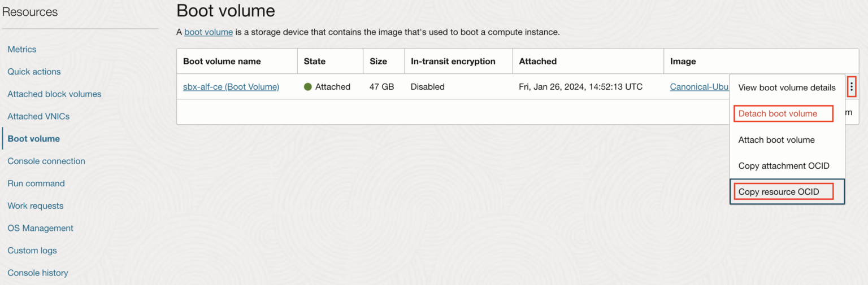Select Attach boot volume menu entry
Image resolution: width=868 pixels, height=285 pixels.
tap(776, 140)
